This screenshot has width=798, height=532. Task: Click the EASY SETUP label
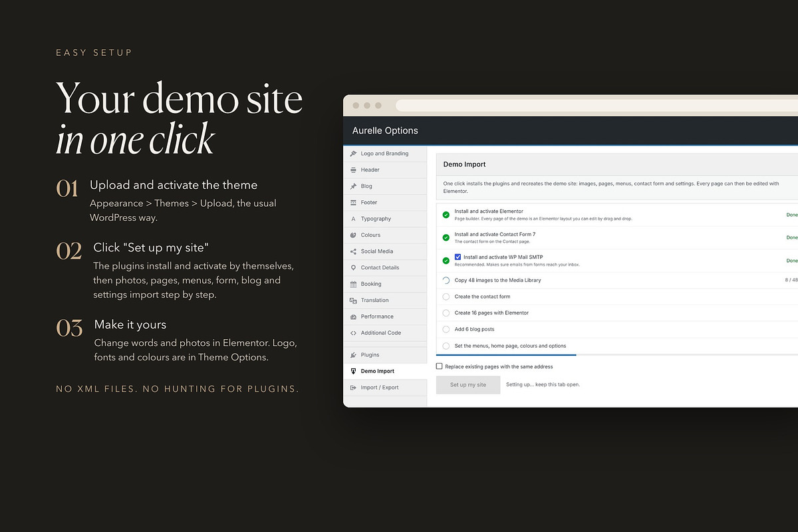[x=94, y=53]
